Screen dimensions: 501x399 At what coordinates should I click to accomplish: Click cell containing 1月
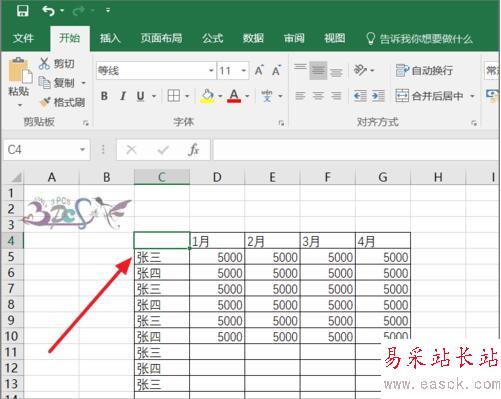[x=217, y=241]
